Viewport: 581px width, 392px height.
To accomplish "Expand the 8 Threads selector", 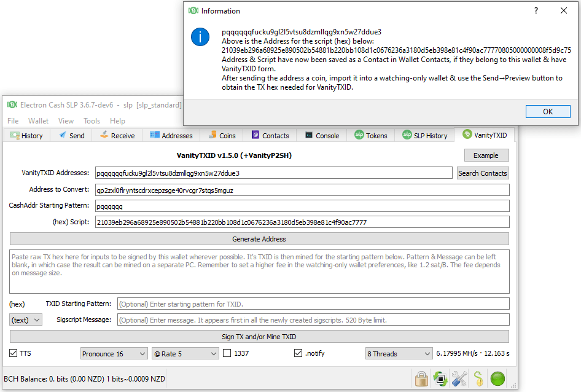I will [x=399, y=353].
